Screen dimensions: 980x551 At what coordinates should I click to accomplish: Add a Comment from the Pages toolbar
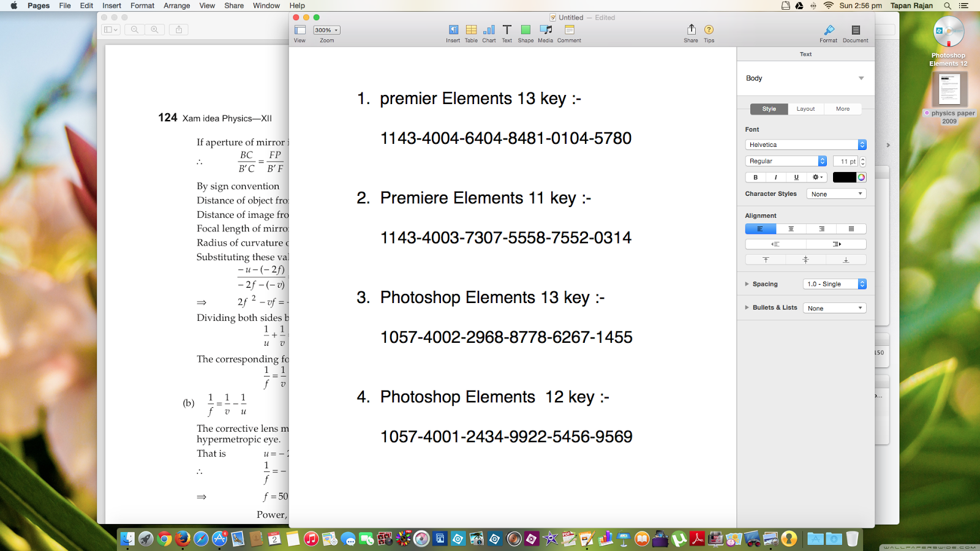pos(569,30)
